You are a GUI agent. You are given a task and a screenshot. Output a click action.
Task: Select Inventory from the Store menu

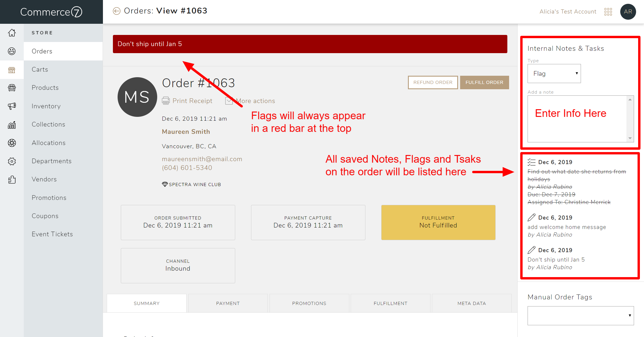[46, 106]
